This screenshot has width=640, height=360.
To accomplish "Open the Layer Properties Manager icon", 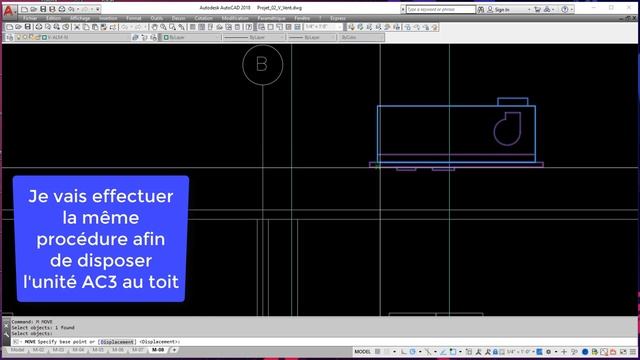I will coord(9,38).
